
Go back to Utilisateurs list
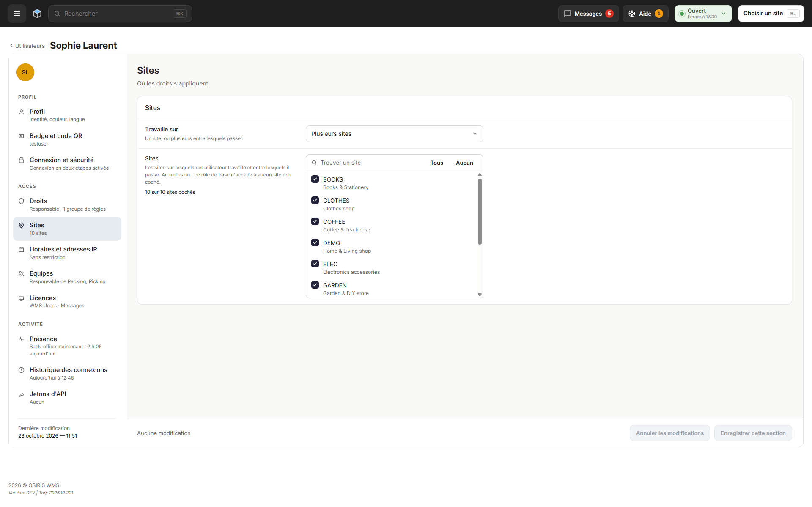click(x=27, y=46)
